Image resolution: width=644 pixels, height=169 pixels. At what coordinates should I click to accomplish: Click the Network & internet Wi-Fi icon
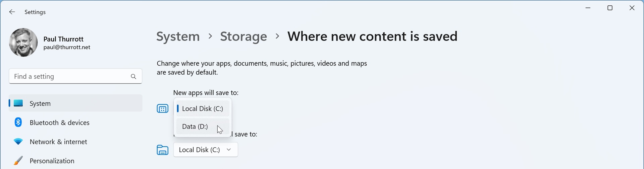point(18,142)
